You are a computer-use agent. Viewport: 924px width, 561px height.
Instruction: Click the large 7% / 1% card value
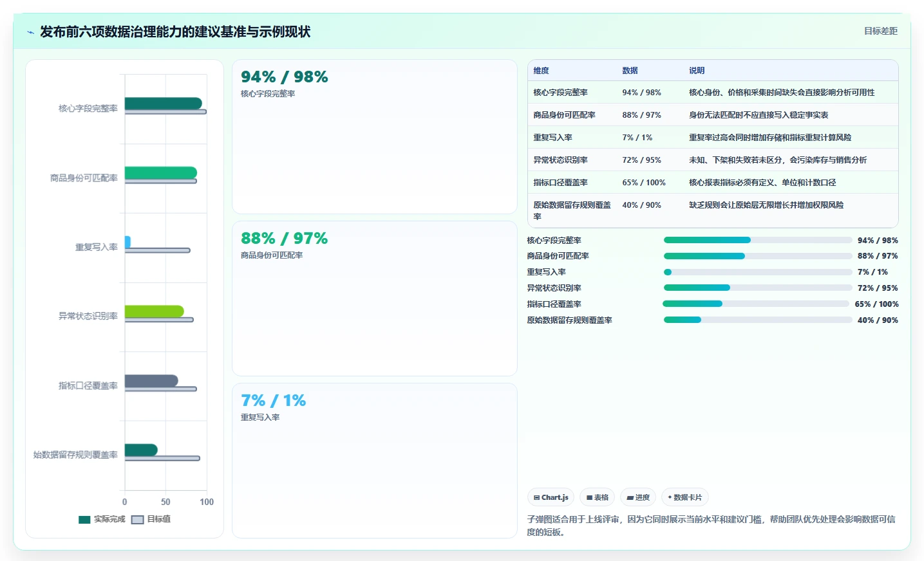pyautogui.click(x=273, y=401)
